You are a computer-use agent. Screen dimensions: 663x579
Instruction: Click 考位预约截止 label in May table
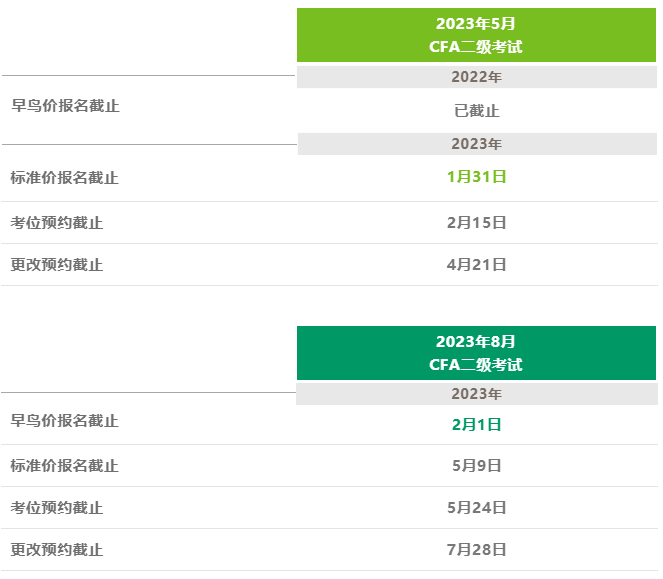click(x=57, y=223)
